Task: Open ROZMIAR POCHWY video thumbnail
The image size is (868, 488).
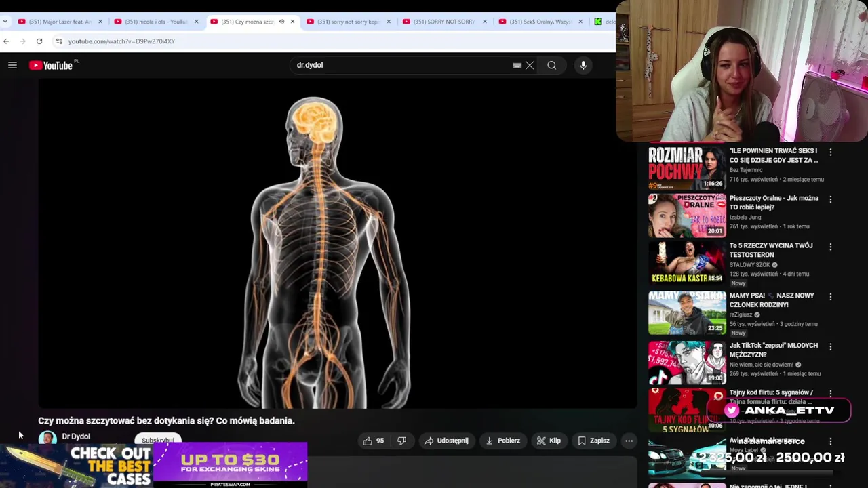Action: [x=687, y=168]
